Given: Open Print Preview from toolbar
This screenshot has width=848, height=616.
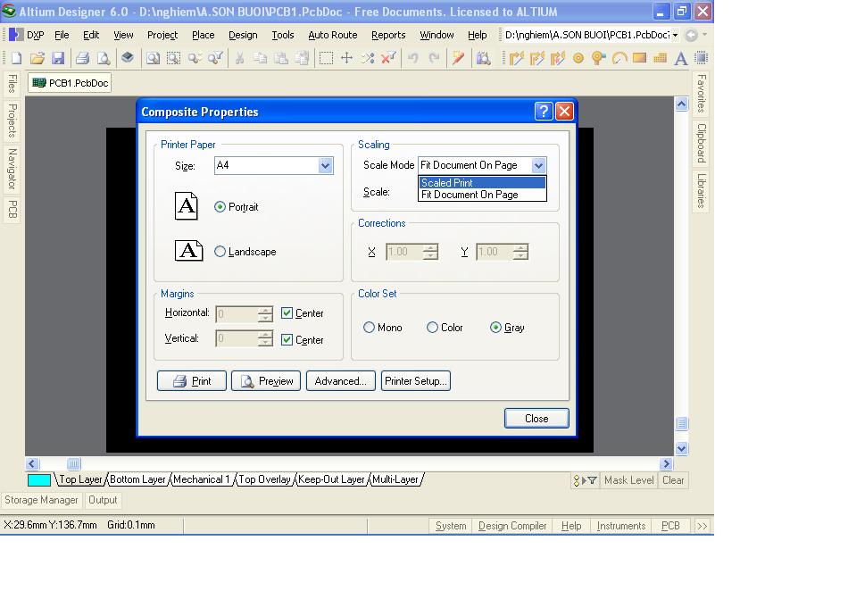Looking at the screenshot, I should coord(104,58).
